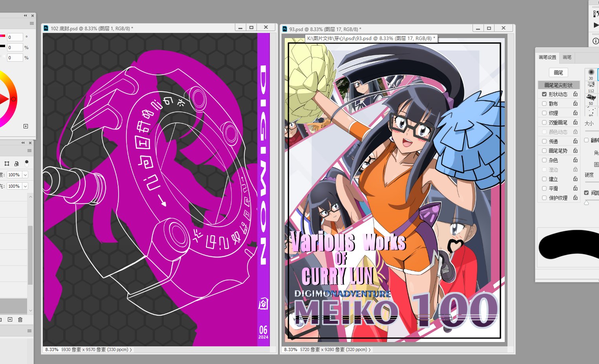Click the add-to-swatches icon below color wheel

[x=26, y=126]
